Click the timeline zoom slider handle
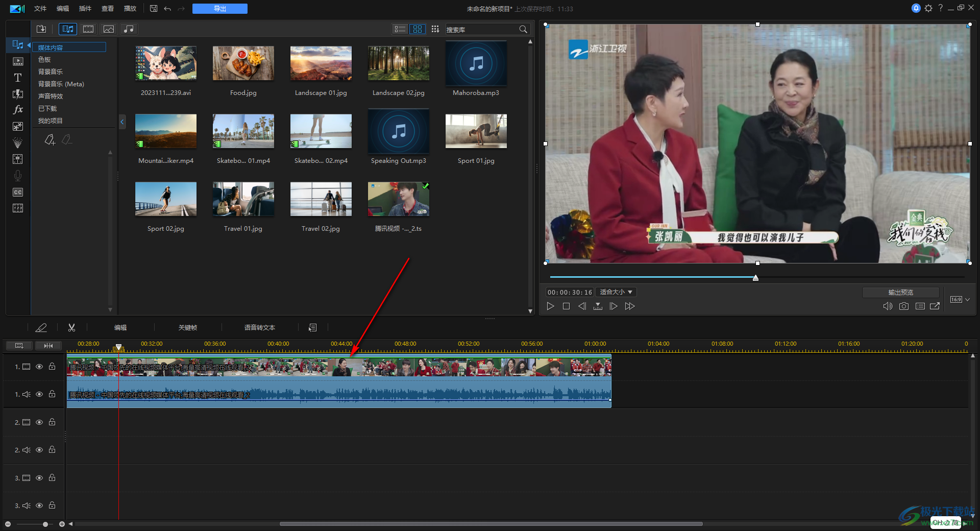 [x=45, y=524]
